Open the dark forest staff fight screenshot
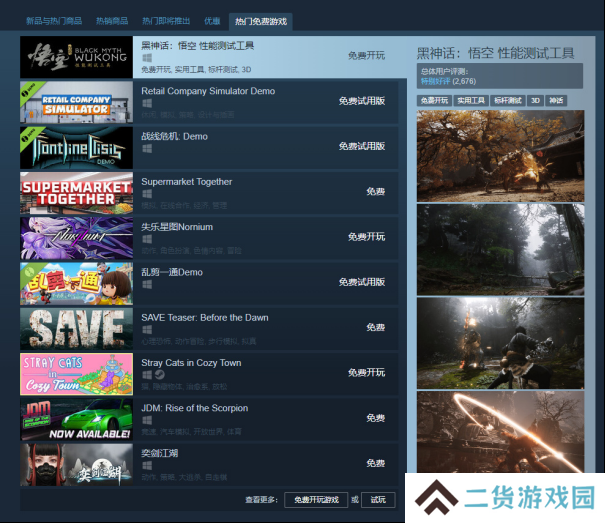Image resolution: width=605 pixels, height=523 pixels. [x=500, y=343]
